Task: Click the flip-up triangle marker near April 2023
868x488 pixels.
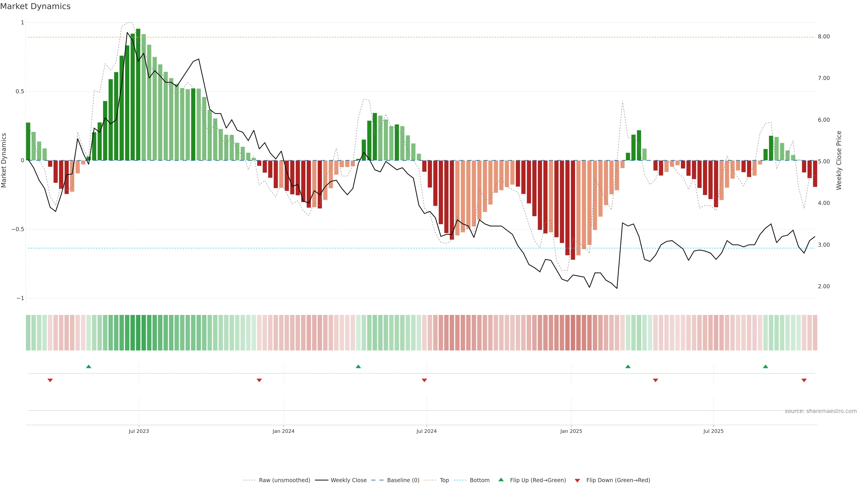Action: point(89,366)
